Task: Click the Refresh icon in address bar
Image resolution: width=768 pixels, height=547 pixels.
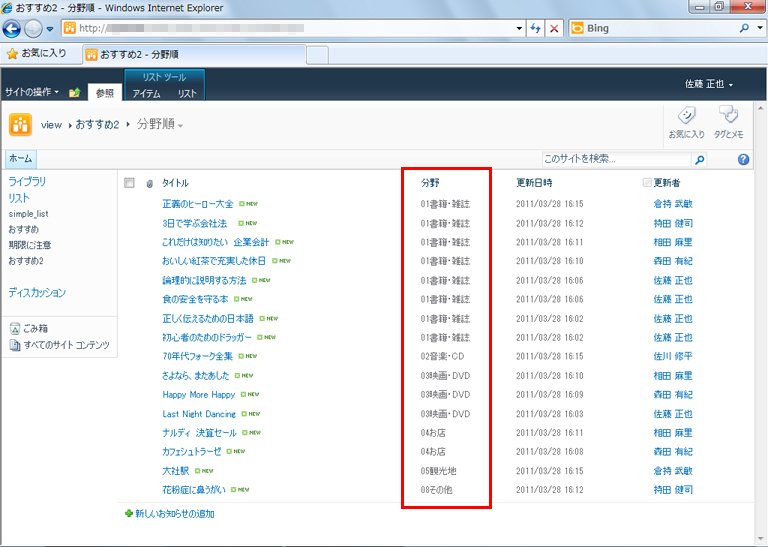Action: pos(535,28)
